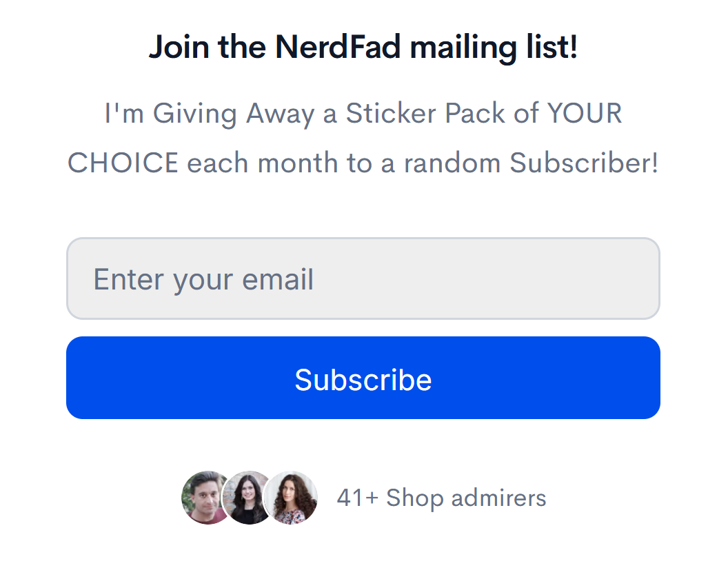
Task: Tap the white Subscribe label on blue button
Action: pyautogui.click(x=363, y=380)
